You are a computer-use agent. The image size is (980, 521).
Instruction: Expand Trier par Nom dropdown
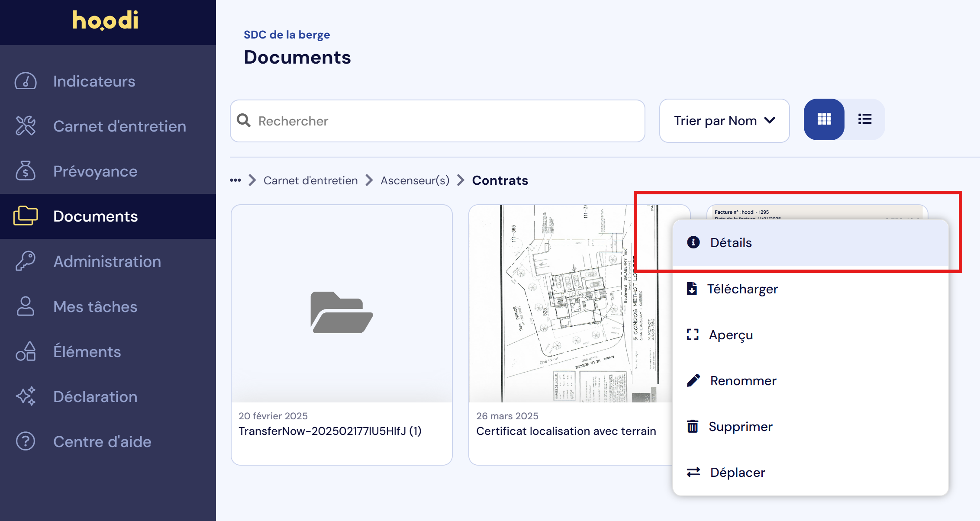pos(724,121)
